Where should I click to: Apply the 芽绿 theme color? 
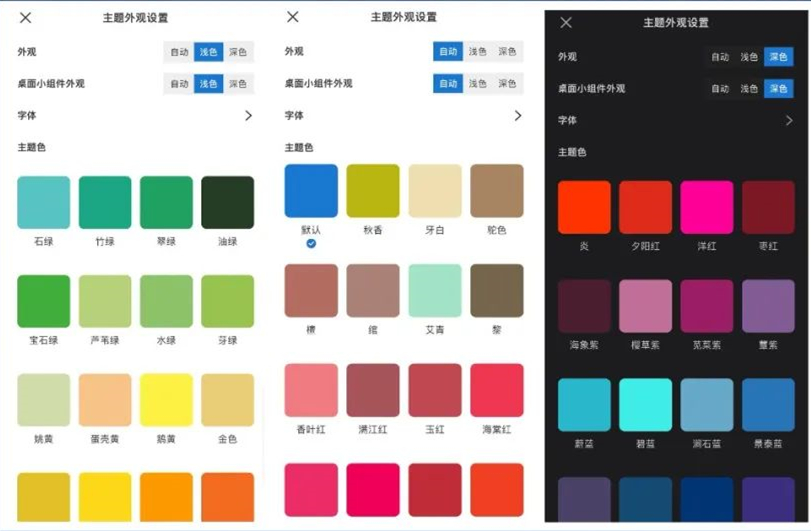click(x=228, y=301)
